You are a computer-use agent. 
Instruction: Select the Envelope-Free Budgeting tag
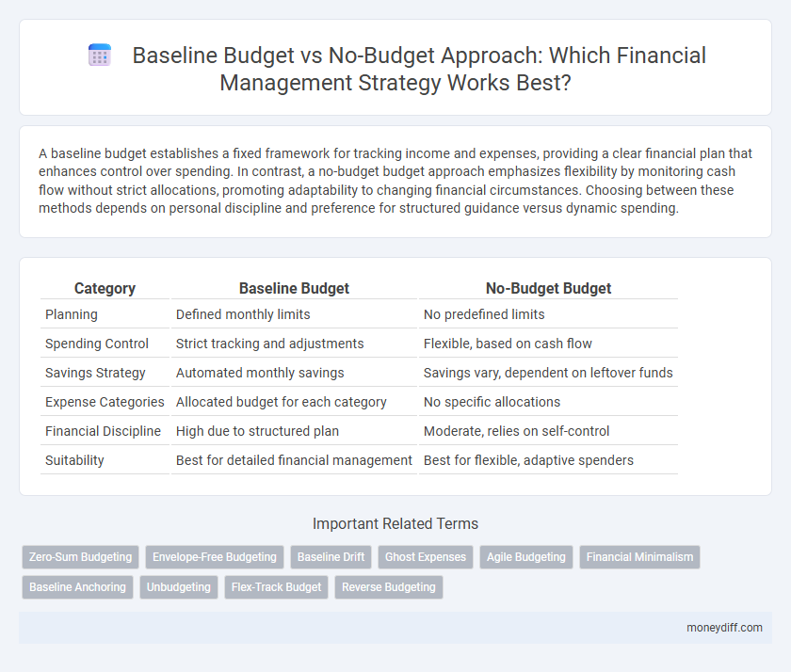pyautogui.click(x=214, y=557)
